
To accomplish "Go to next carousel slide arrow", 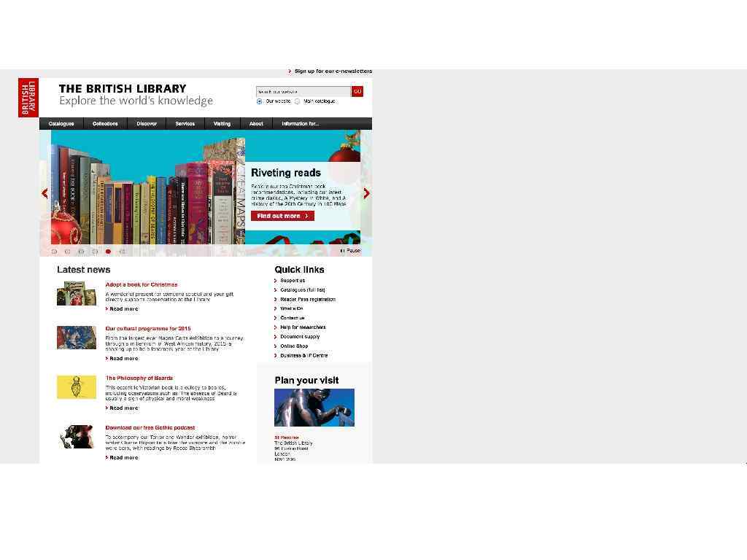I will point(366,193).
